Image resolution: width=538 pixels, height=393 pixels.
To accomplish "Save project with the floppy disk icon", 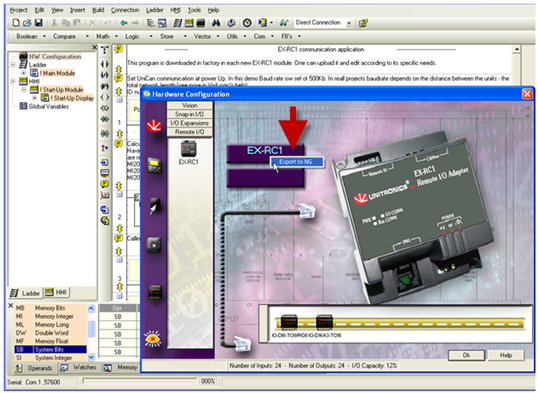I will pyautogui.click(x=38, y=23).
